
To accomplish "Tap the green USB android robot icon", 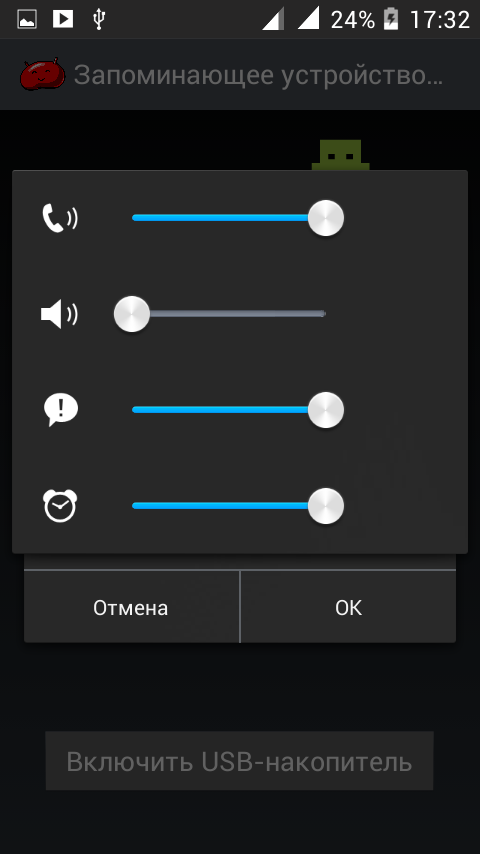I will point(341,155).
